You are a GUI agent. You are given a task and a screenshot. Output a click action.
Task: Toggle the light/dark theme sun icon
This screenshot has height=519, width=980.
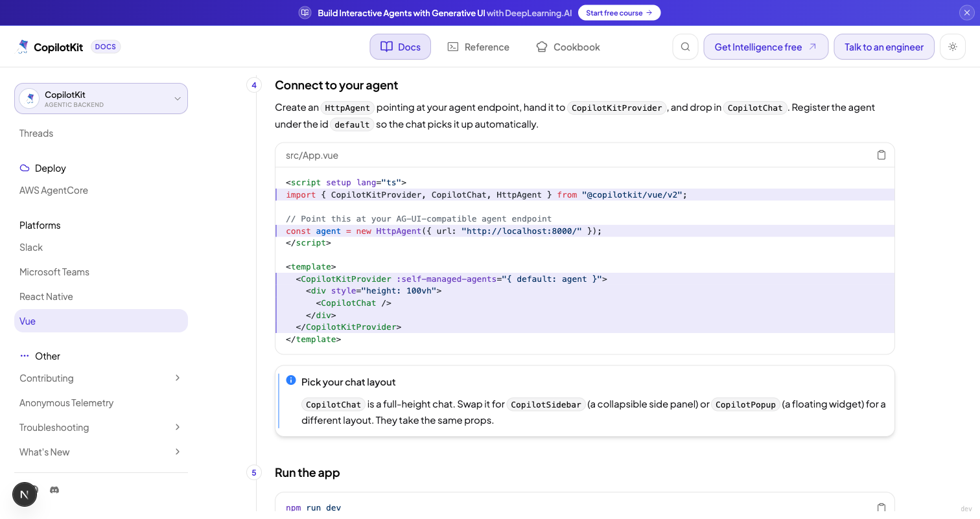(953, 47)
